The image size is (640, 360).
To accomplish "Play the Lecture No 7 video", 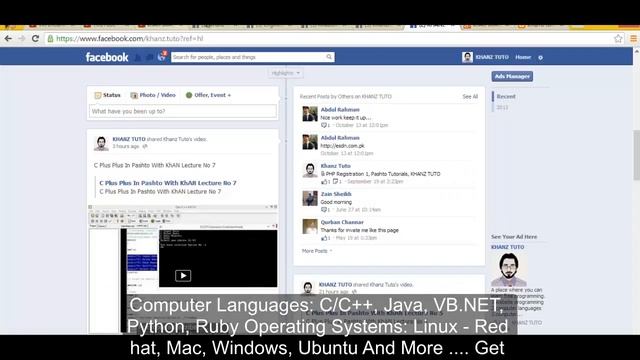I will [183, 276].
